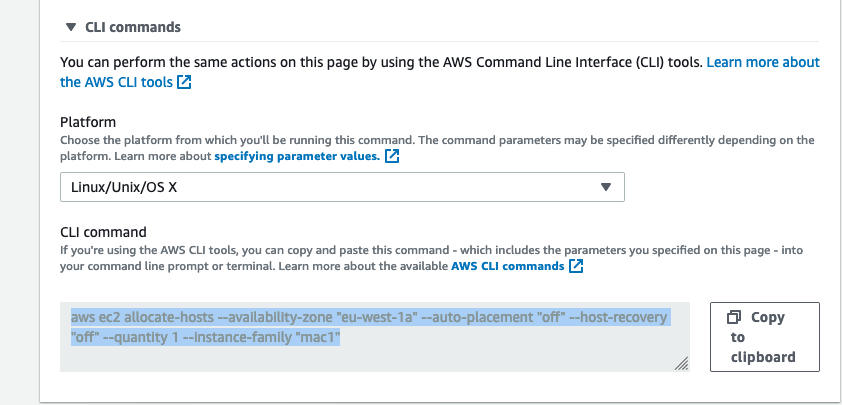Screen dimensions: 842x405
Task: Click the resize handle of the command box
Action: [x=681, y=364]
